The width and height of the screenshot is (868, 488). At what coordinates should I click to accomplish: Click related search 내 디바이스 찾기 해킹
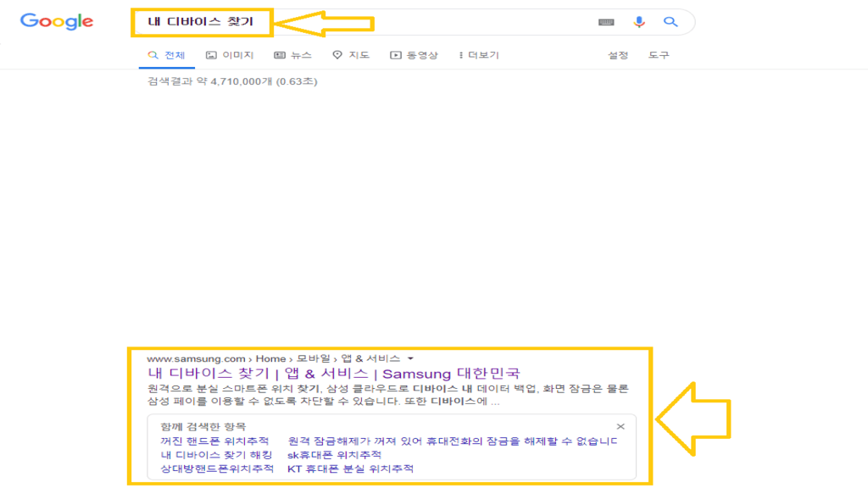click(x=216, y=455)
